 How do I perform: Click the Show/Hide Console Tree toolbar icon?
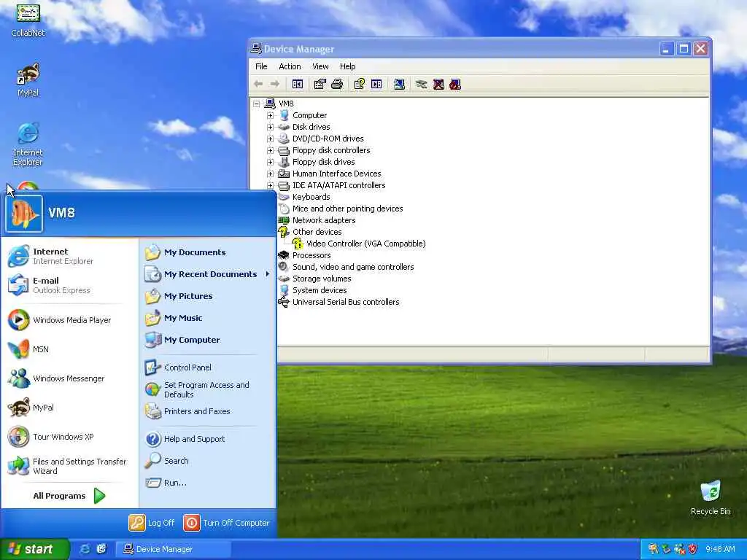[298, 85]
